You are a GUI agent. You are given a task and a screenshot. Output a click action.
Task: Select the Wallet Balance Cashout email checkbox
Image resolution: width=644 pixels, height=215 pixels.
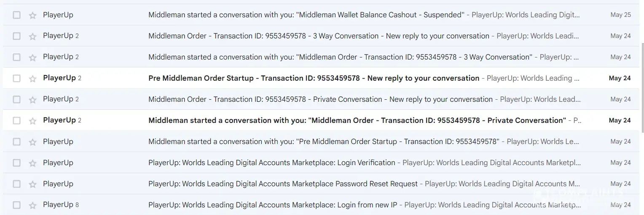[x=16, y=15]
